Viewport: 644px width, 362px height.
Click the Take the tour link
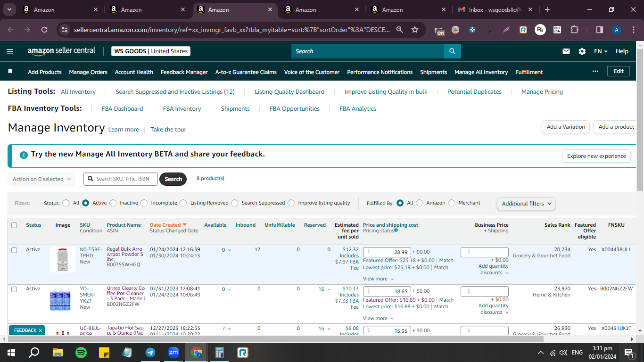[x=168, y=130]
